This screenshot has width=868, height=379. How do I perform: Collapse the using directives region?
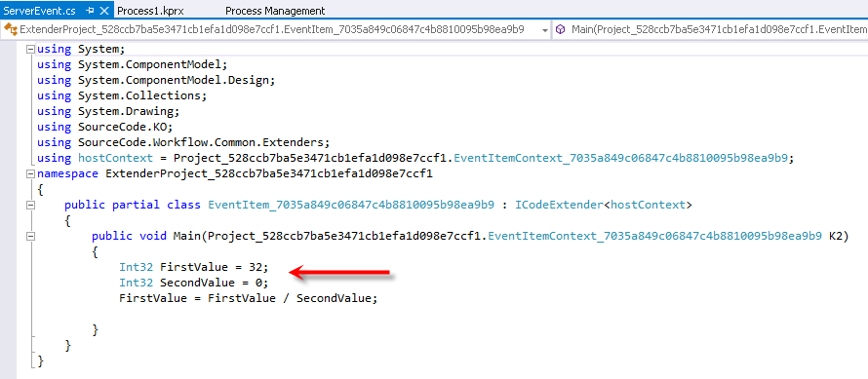click(x=30, y=50)
